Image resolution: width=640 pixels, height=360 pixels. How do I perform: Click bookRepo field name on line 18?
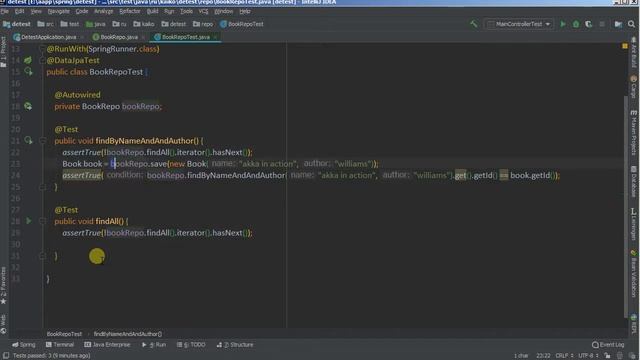click(x=141, y=106)
